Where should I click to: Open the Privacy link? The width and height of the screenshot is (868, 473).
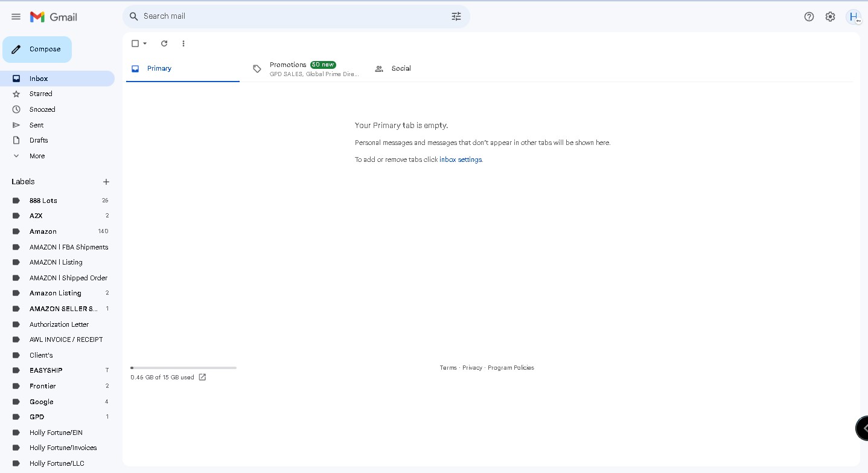coord(473,368)
